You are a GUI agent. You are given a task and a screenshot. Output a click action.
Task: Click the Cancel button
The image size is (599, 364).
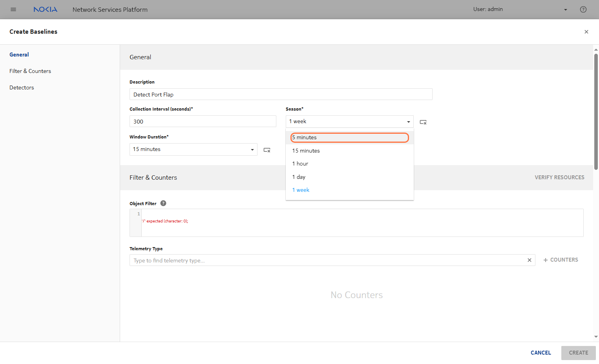(541, 353)
